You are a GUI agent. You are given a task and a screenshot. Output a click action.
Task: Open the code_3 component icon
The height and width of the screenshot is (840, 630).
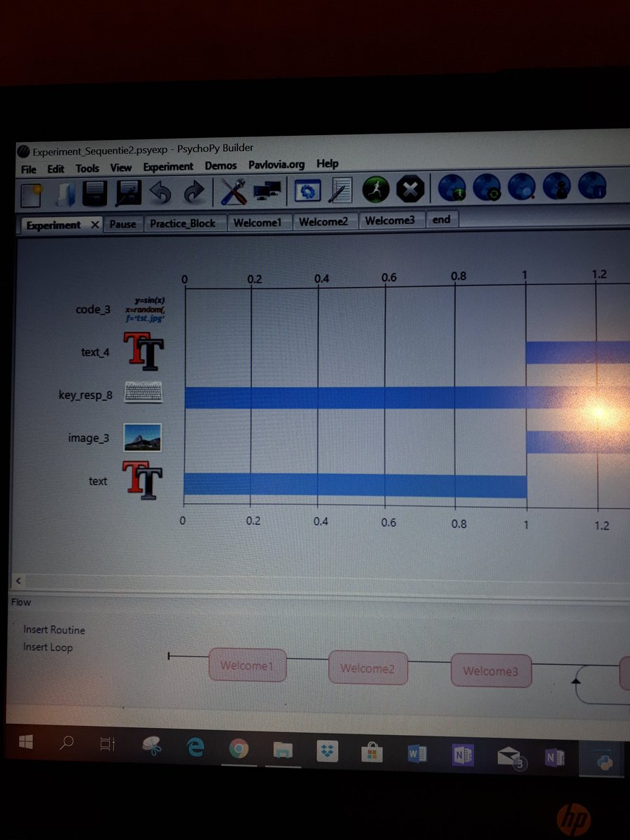[x=145, y=309]
